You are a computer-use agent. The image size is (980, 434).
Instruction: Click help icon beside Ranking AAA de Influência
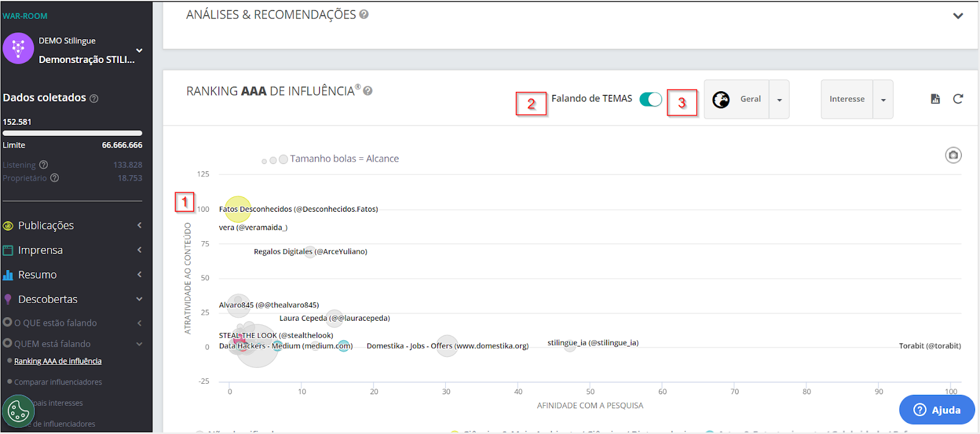coord(367,91)
